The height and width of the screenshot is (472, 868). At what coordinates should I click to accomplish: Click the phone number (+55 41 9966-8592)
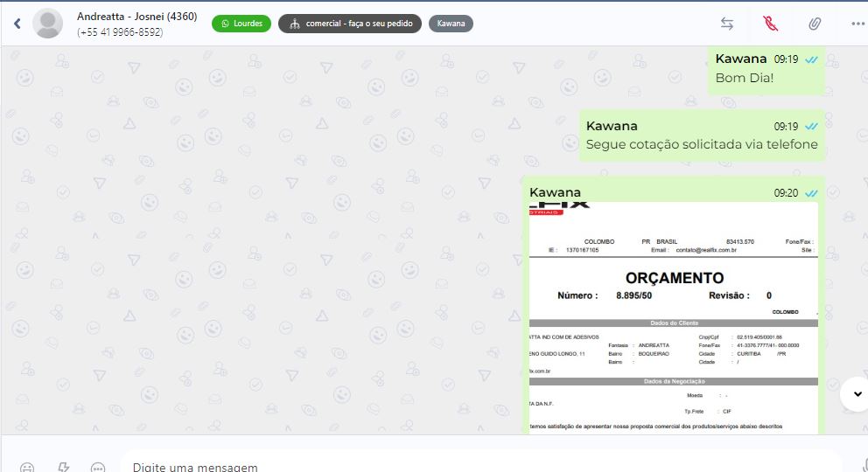(x=120, y=32)
